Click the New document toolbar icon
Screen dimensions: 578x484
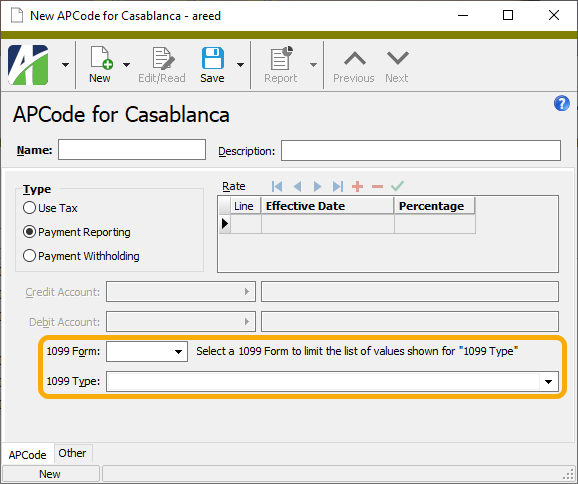point(101,58)
